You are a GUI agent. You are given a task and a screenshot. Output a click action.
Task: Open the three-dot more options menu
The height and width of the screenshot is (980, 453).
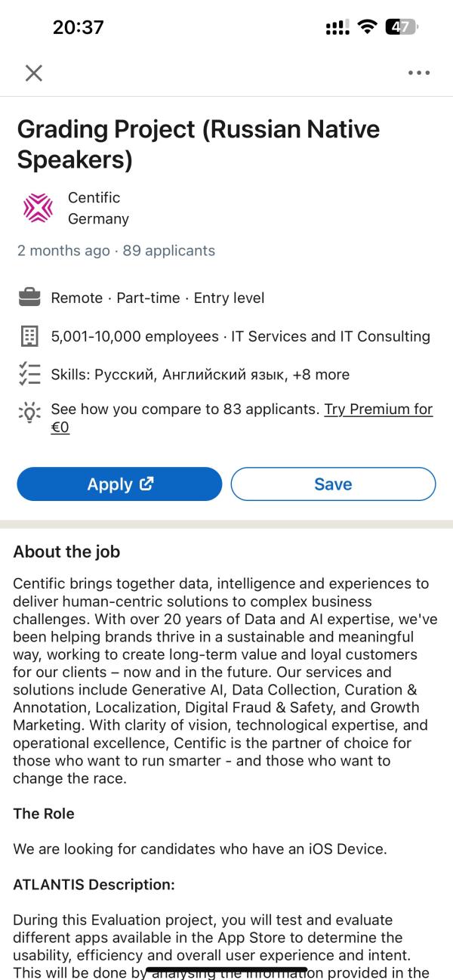click(418, 73)
